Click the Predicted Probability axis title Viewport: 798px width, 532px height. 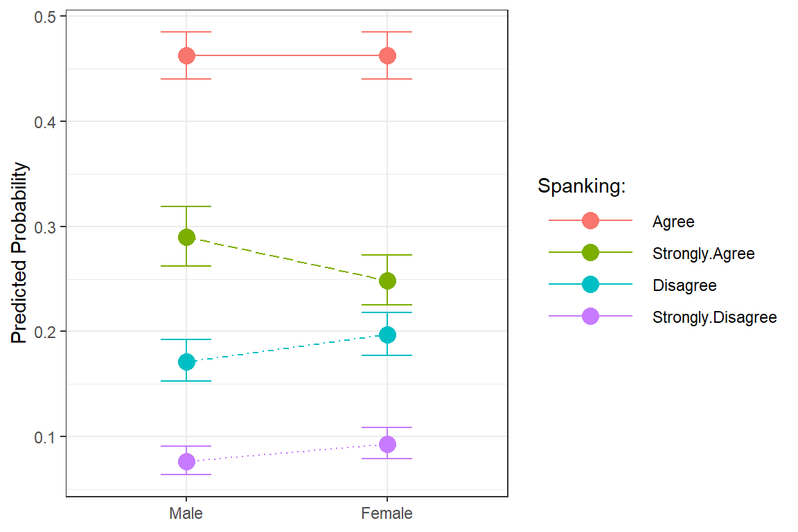tap(21, 254)
